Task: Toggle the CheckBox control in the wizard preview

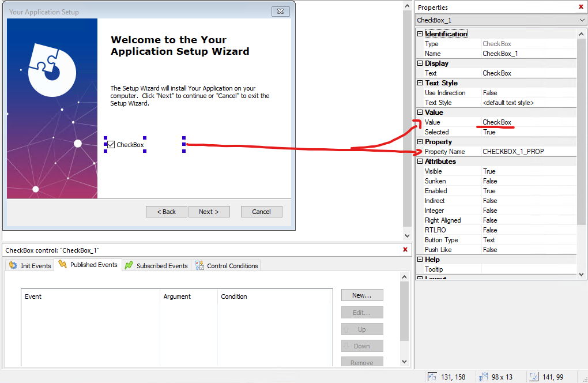Action: [x=110, y=144]
